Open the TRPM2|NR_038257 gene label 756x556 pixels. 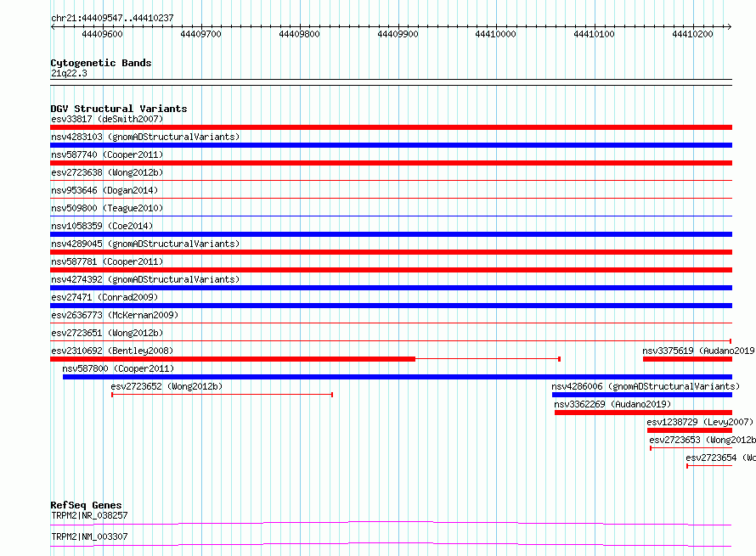tap(89, 515)
